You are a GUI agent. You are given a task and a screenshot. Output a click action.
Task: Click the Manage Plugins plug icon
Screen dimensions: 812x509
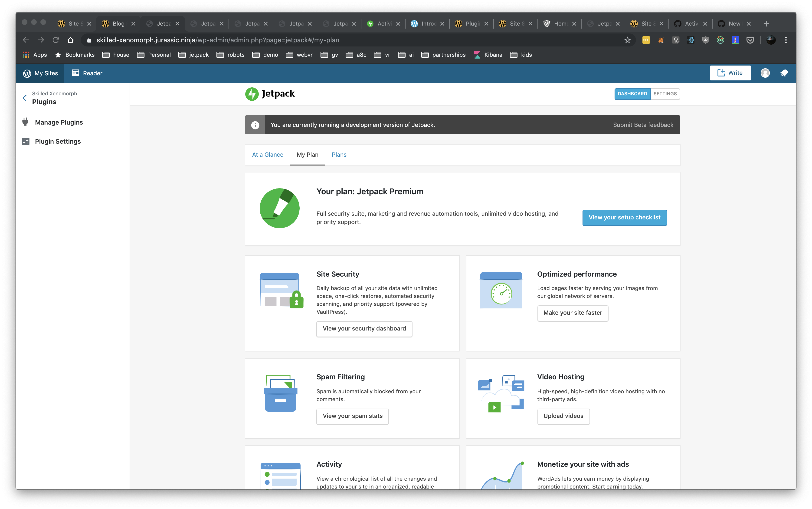(26, 122)
